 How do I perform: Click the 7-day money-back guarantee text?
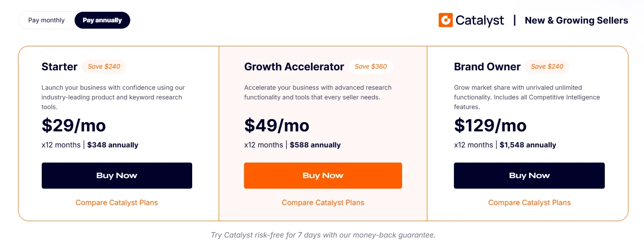tap(323, 235)
